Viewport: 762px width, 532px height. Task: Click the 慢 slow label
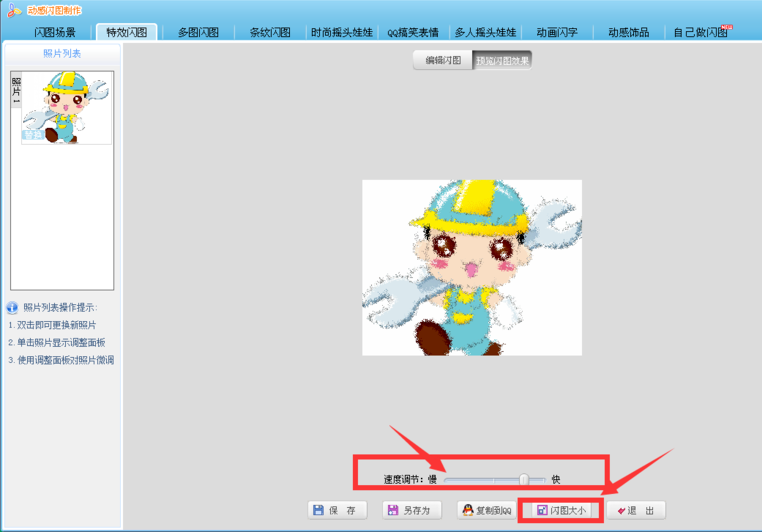point(432,480)
